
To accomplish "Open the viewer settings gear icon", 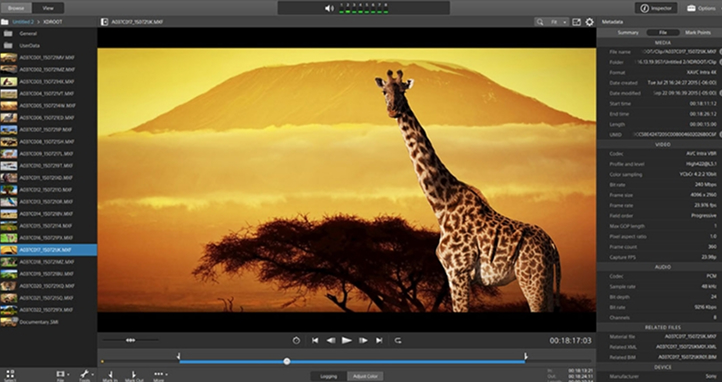I will coord(589,22).
